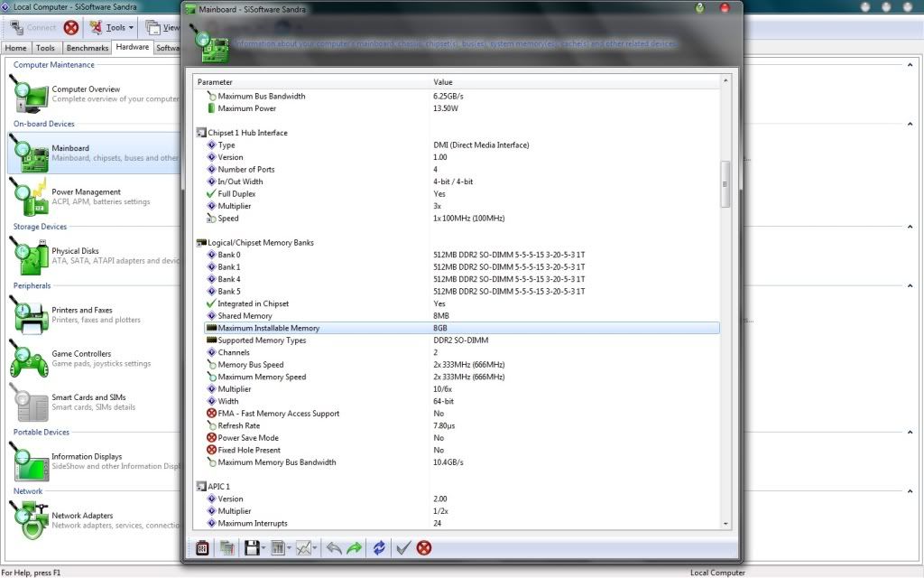Select the Supported Memory Types row
Screen dimensions: 924x578
[462, 340]
